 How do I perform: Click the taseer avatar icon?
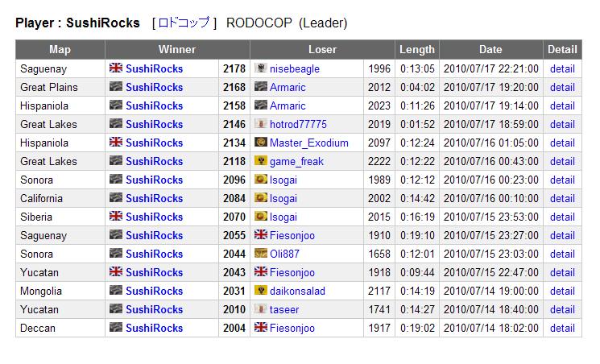pyautogui.click(x=260, y=309)
